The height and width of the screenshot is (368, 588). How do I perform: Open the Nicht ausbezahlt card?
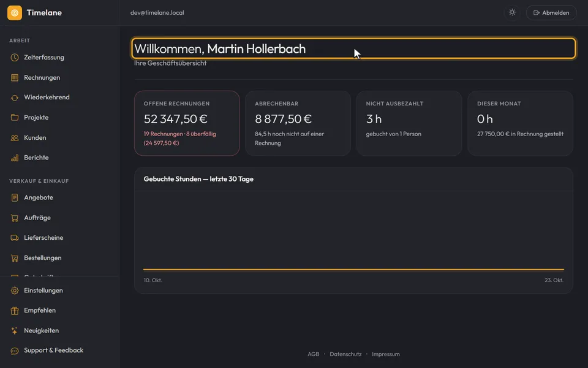(409, 123)
